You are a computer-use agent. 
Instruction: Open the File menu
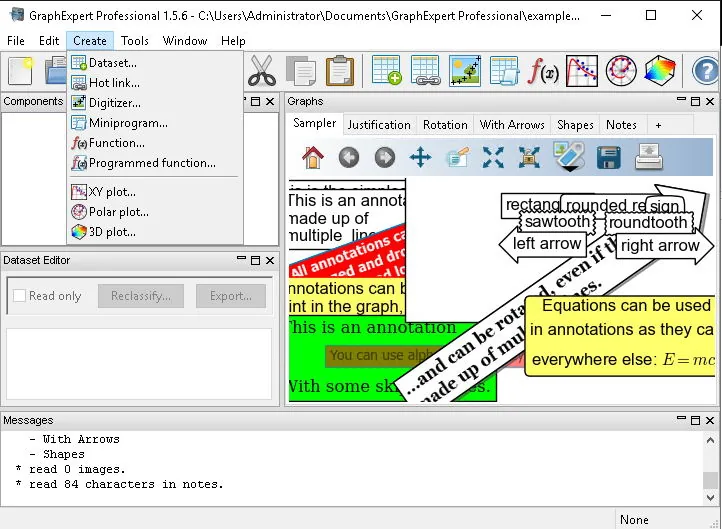16,41
